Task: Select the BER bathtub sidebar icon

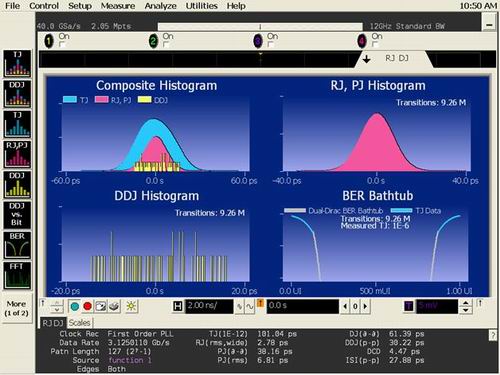Action: (17, 245)
